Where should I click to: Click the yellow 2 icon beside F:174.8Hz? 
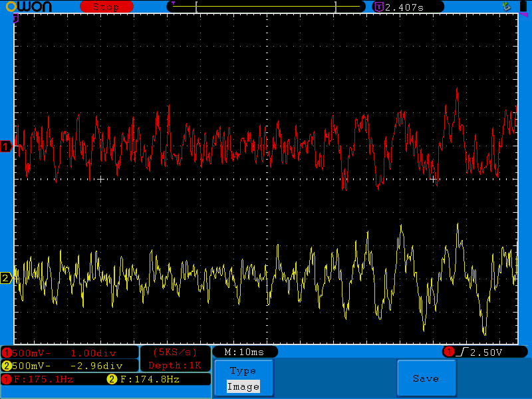pyautogui.click(x=112, y=379)
